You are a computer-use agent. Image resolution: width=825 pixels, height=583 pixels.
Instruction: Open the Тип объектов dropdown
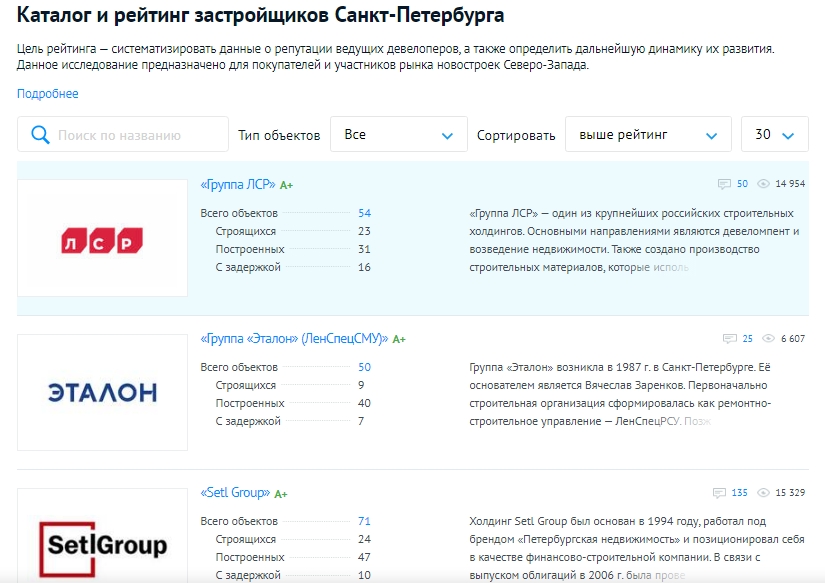(398, 135)
